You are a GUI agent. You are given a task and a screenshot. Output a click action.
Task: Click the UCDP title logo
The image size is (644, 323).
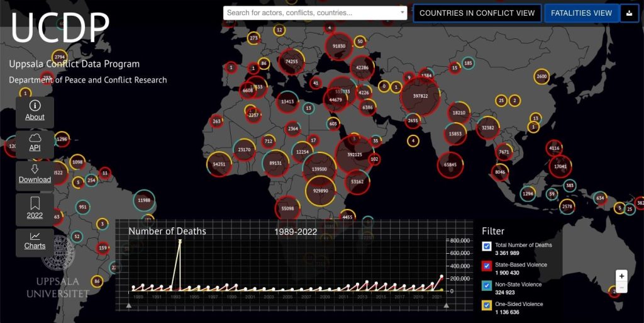[60, 27]
